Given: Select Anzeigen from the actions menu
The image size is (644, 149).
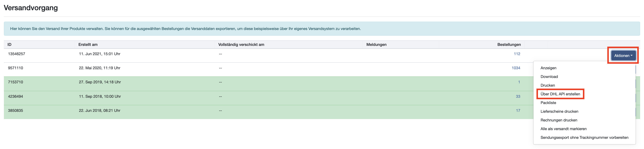Looking at the screenshot, I should 548,68.
